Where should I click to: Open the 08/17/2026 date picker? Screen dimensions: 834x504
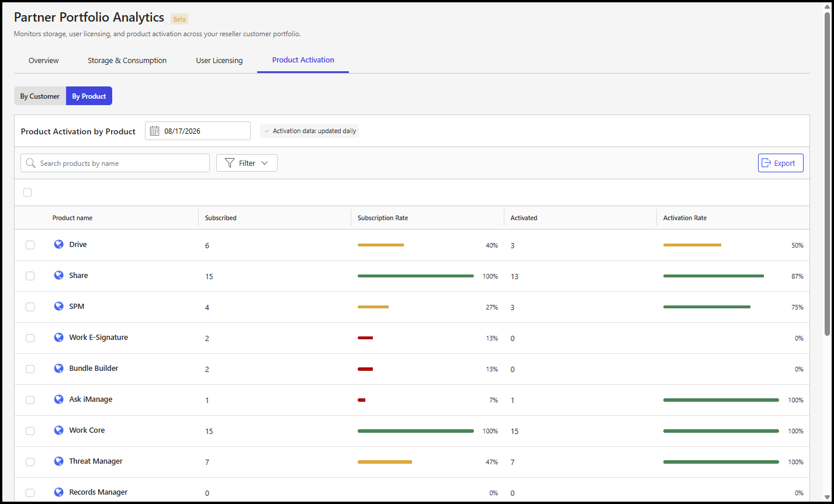[198, 131]
